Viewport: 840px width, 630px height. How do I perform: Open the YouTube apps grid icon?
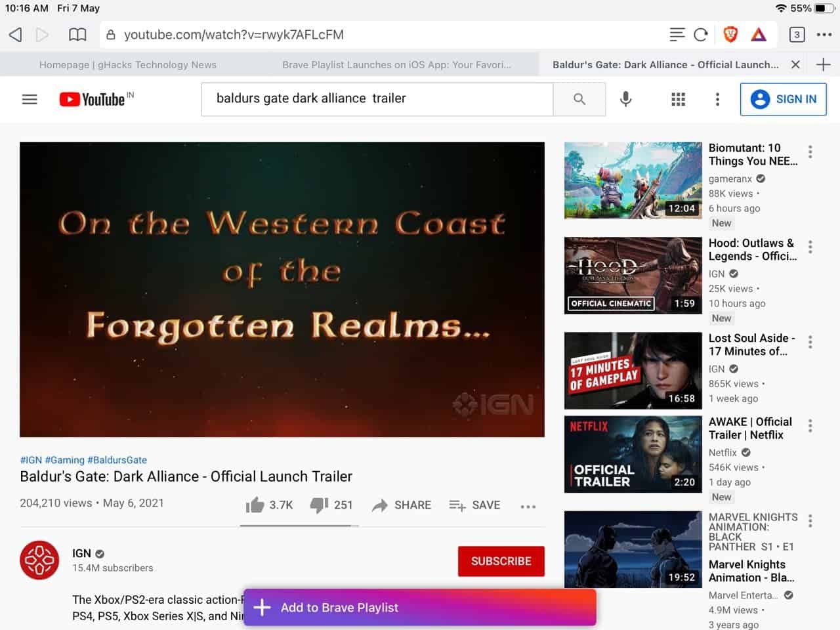point(679,99)
